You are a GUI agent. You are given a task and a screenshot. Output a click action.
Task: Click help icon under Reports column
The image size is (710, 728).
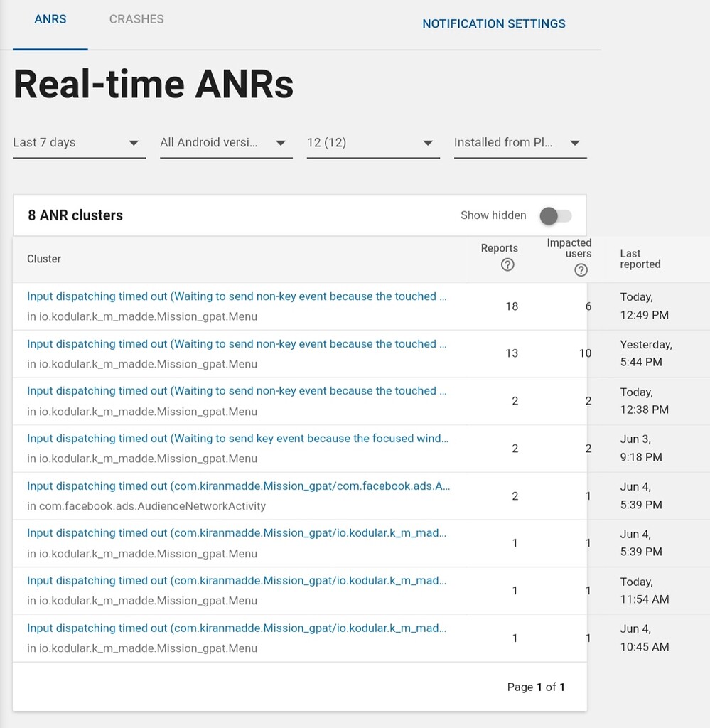[507, 265]
